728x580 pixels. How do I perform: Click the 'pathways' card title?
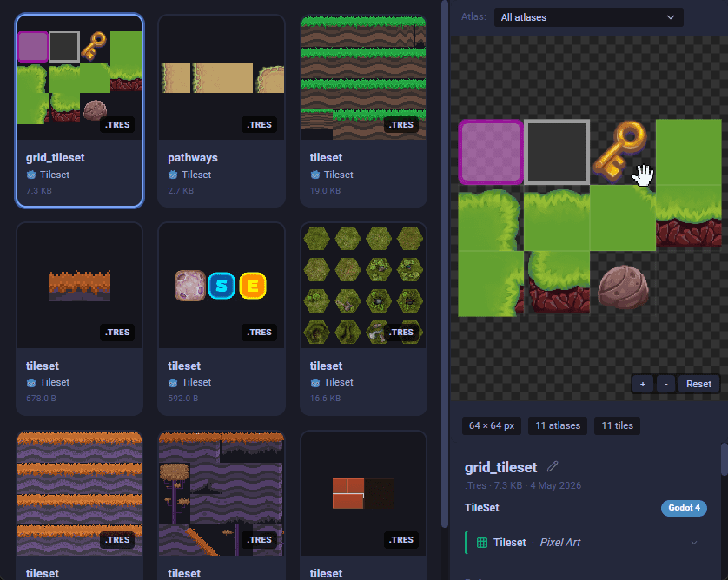coord(193,158)
